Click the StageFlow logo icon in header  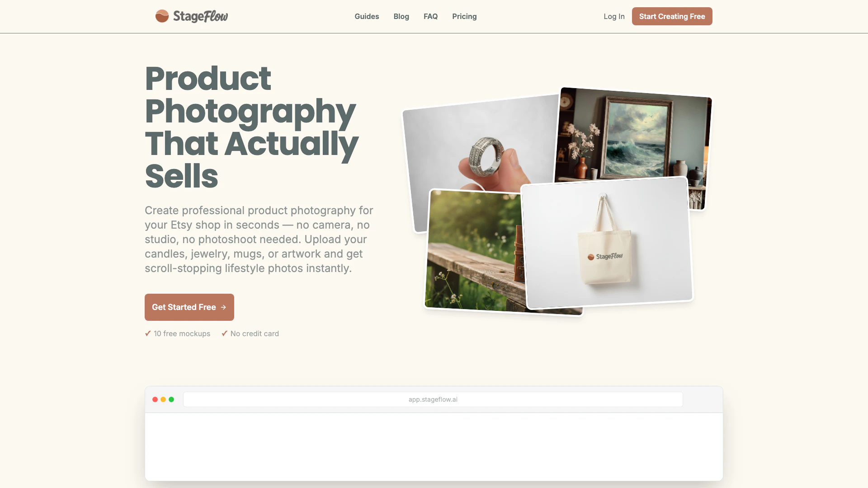162,16
